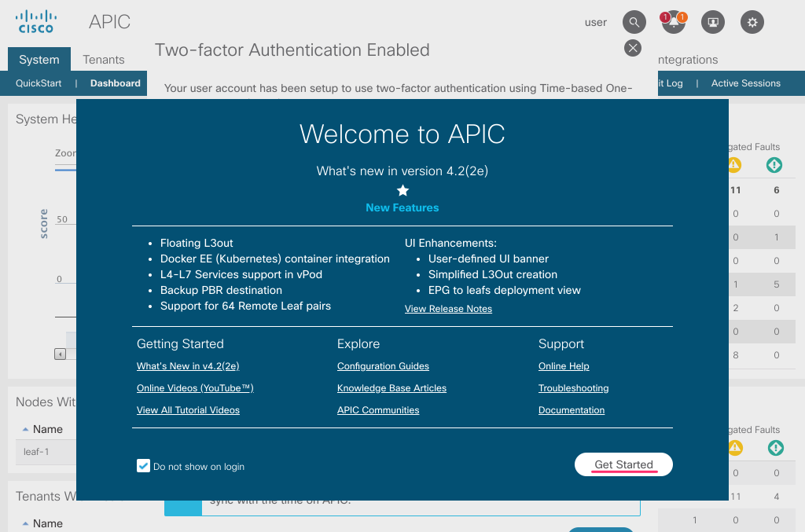Open Online Help link
Image resolution: width=805 pixels, height=532 pixels.
(x=564, y=366)
